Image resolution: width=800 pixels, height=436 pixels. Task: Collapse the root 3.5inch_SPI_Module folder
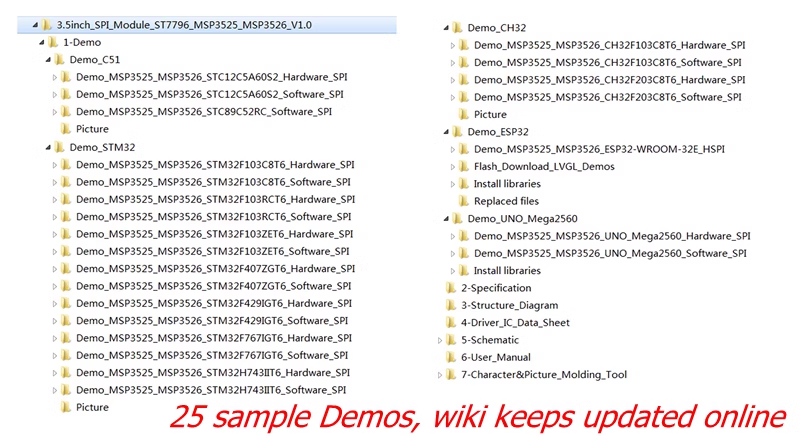(x=33, y=25)
